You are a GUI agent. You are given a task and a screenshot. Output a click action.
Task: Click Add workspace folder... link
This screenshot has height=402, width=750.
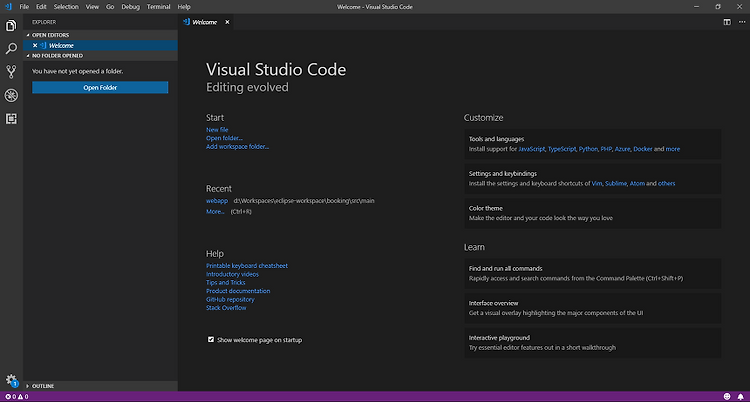coord(238,147)
